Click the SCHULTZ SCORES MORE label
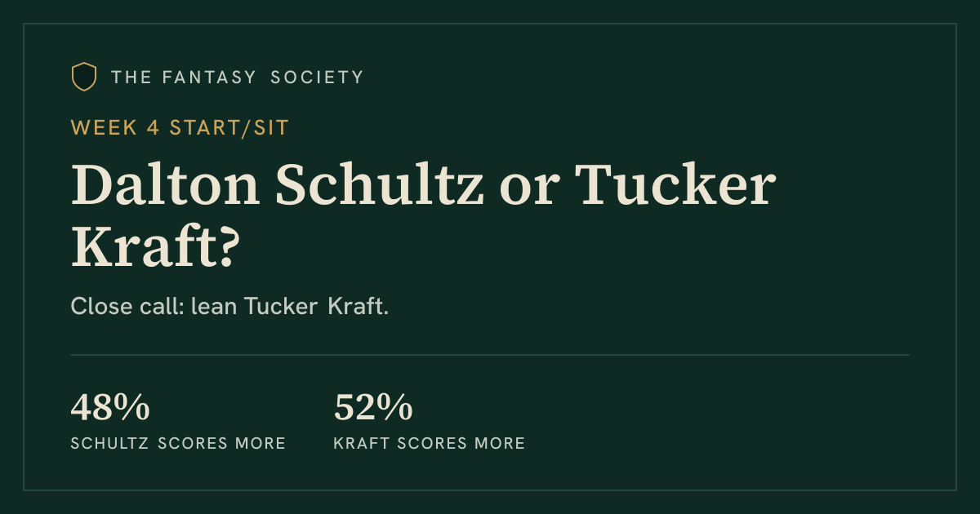 [178, 444]
